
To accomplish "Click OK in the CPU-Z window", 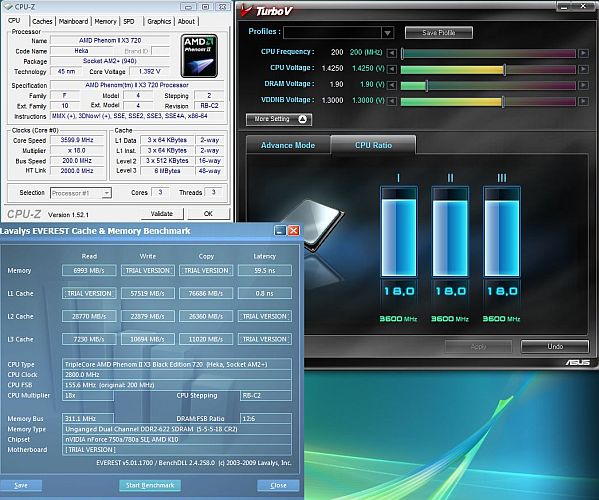I will (208, 214).
